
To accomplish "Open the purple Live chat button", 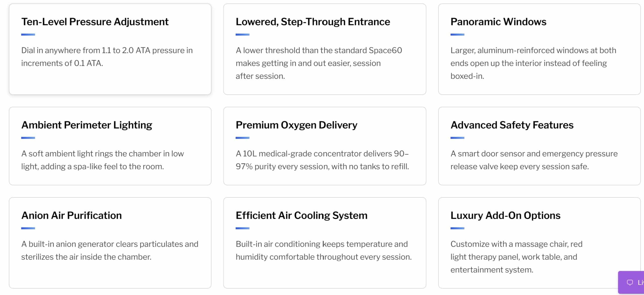I will (631, 282).
